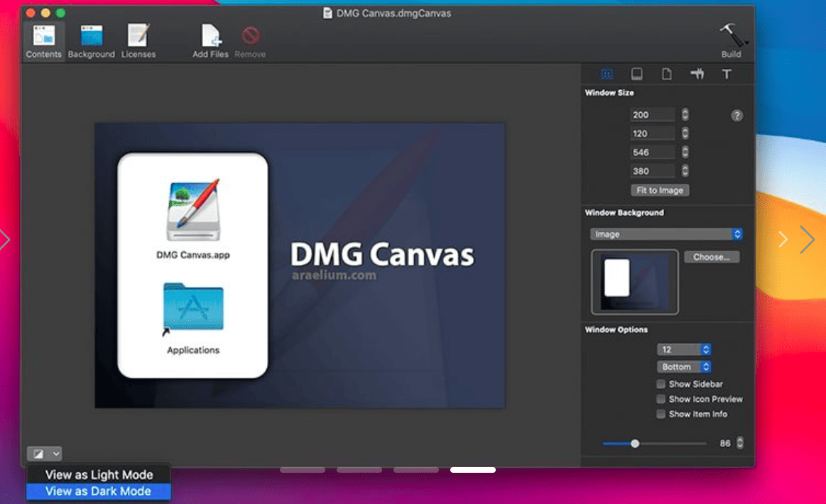Open the dropdown showing 12
826x504 pixels.
click(684, 349)
